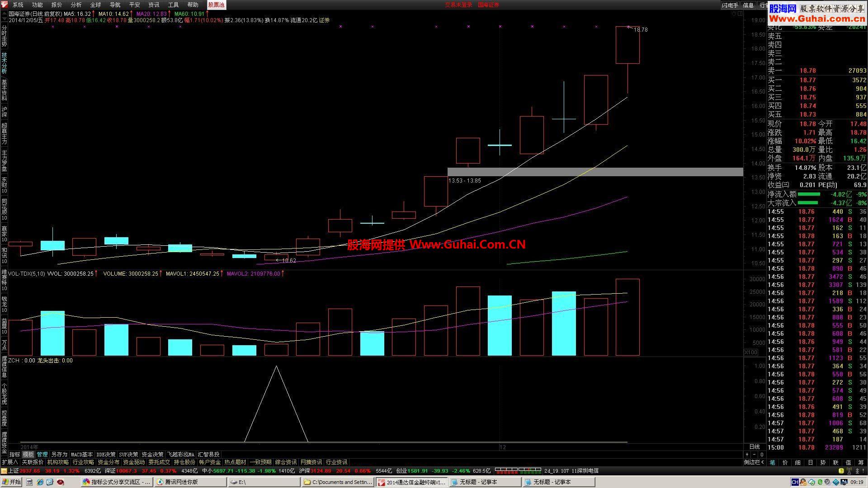
Task: Select the 汇智易投 template tab
Action: pos(208,454)
